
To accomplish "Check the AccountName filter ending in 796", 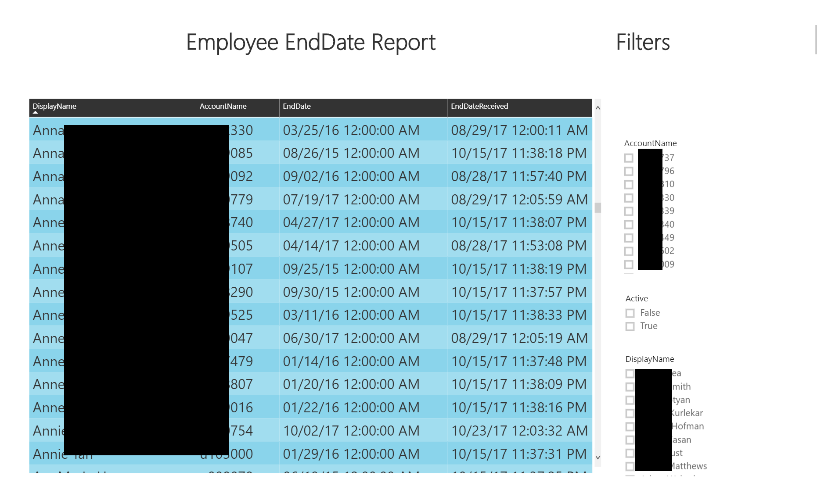I will 629,171.
